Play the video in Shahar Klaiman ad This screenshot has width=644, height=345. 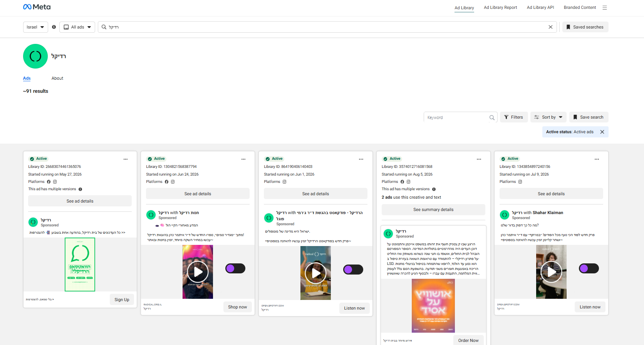[551, 272]
